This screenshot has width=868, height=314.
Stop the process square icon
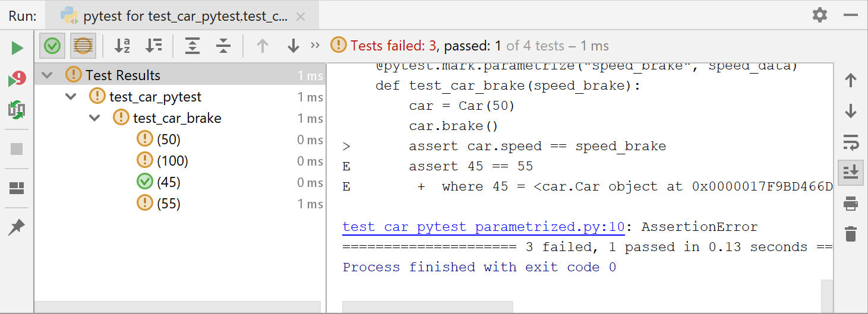17,149
